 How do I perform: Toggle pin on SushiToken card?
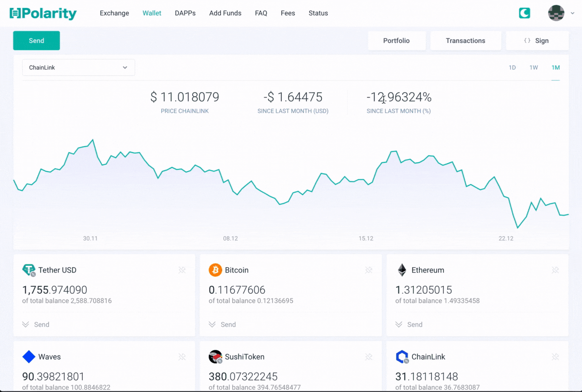tap(369, 357)
